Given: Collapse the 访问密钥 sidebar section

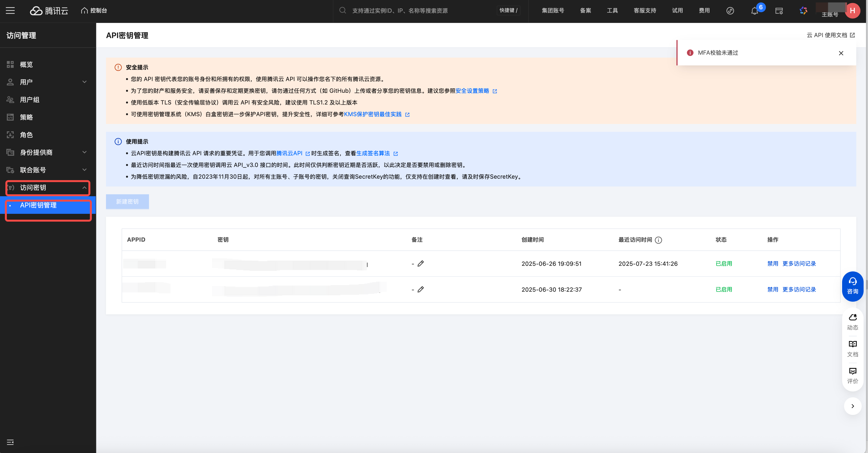Looking at the screenshot, I should coord(84,188).
